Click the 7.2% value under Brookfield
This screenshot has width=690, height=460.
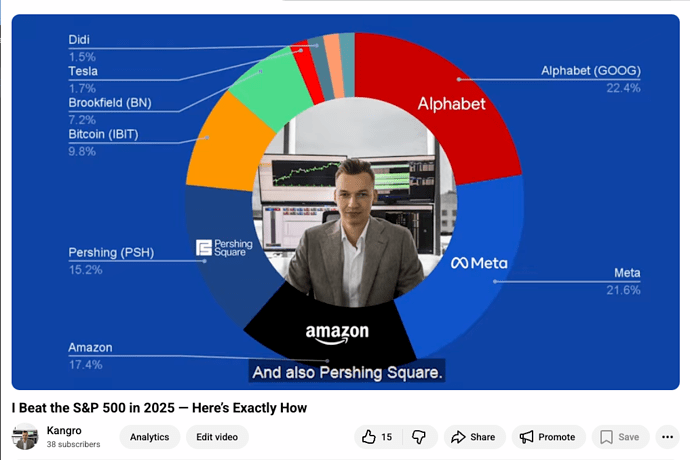(x=82, y=119)
